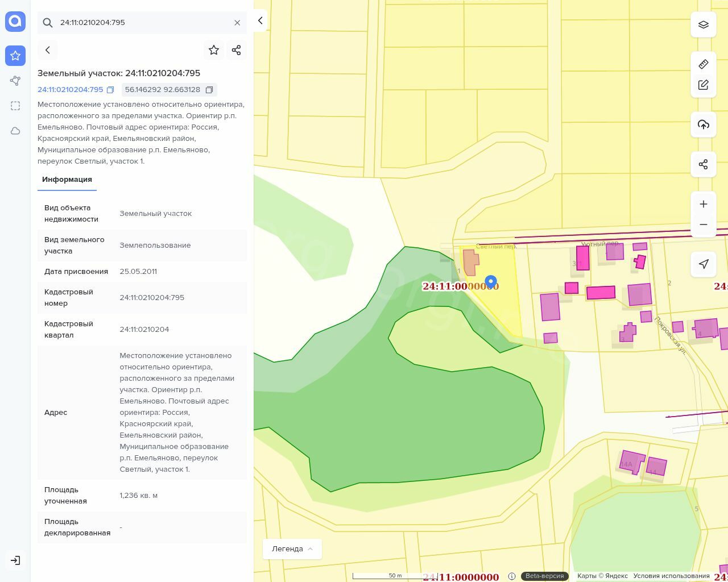The image size is (728, 582).
Task: Open the Условия использования link
Action: pos(671,576)
